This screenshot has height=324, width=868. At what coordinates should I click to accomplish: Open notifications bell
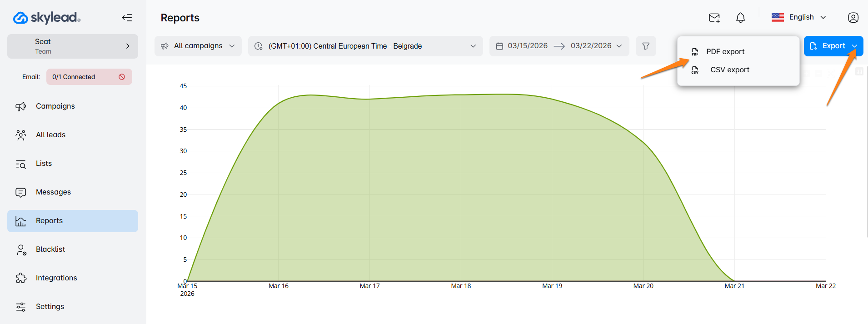click(740, 18)
